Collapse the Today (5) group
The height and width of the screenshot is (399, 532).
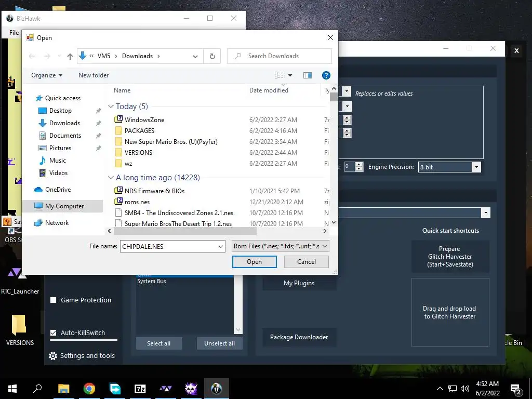point(111,107)
